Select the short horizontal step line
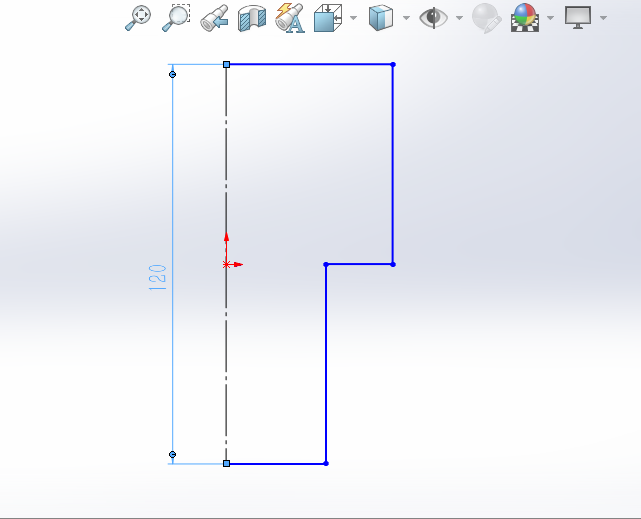641x519 pixels. (x=359, y=264)
